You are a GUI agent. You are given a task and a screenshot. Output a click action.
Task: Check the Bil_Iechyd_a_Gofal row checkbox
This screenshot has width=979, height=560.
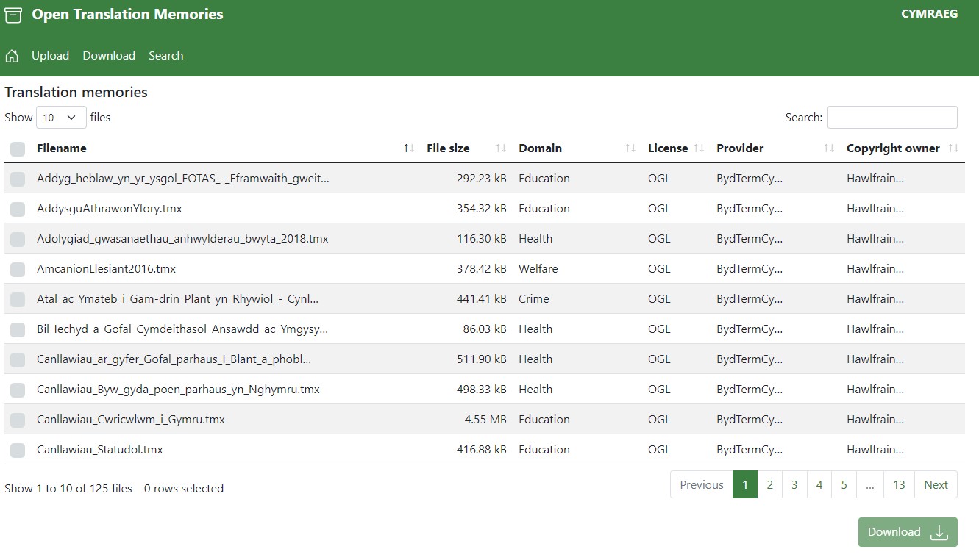click(18, 330)
